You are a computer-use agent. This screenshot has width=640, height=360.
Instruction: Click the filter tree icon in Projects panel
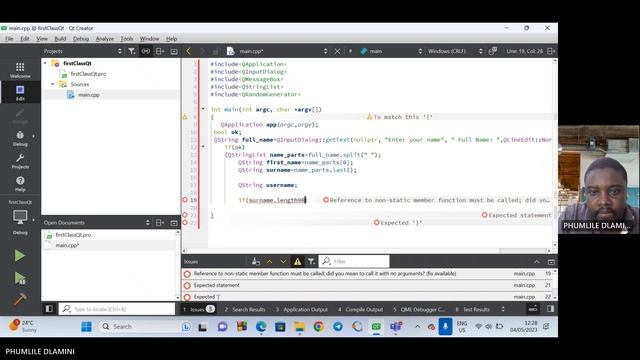[x=131, y=51]
